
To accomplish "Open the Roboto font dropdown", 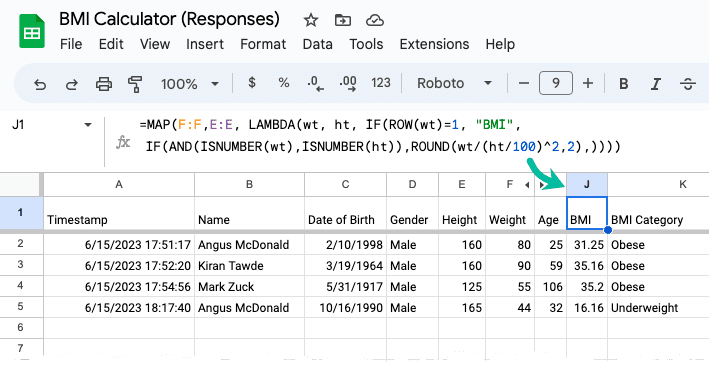I will click(454, 83).
